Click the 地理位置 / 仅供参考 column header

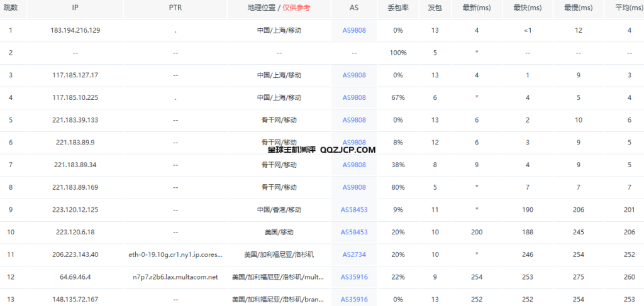pyautogui.click(x=279, y=8)
